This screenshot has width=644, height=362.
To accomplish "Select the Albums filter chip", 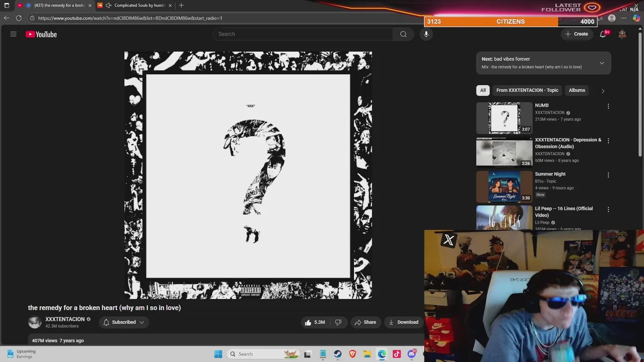I will [x=577, y=90].
